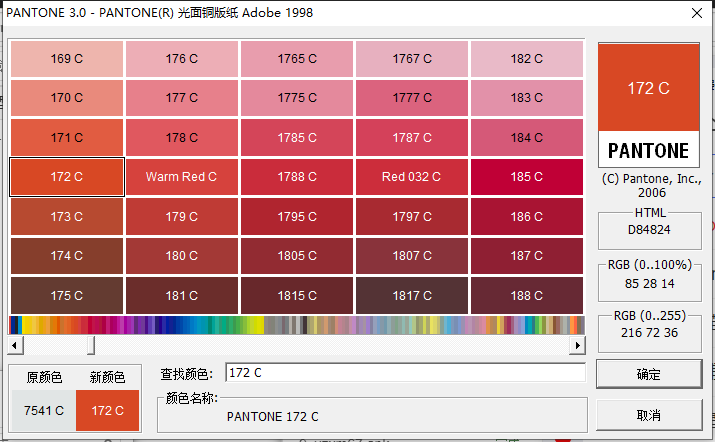
Task: Click the rainbow color spectrum strip
Action: [x=297, y=325]
